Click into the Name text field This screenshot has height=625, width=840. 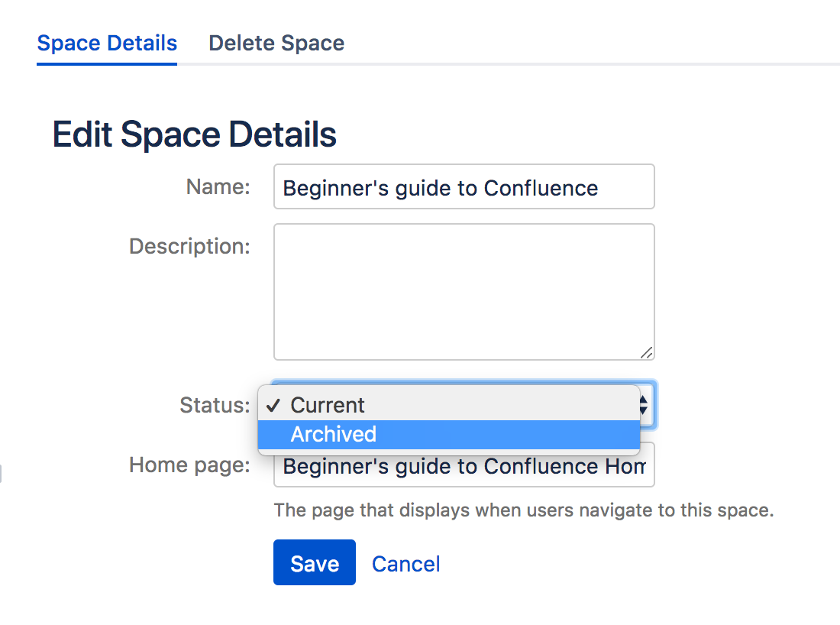pyautogui.click(x=464, y=187)
